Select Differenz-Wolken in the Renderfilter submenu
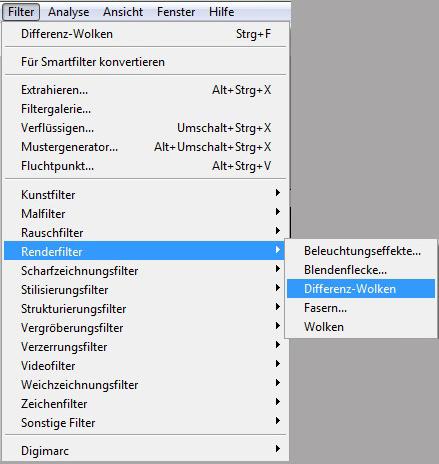 coord(361,289)
